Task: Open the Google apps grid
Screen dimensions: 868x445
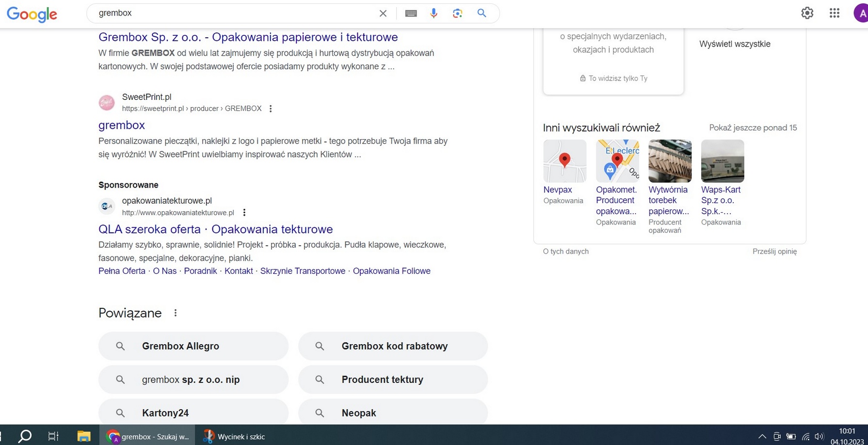Action: [834, 13]
